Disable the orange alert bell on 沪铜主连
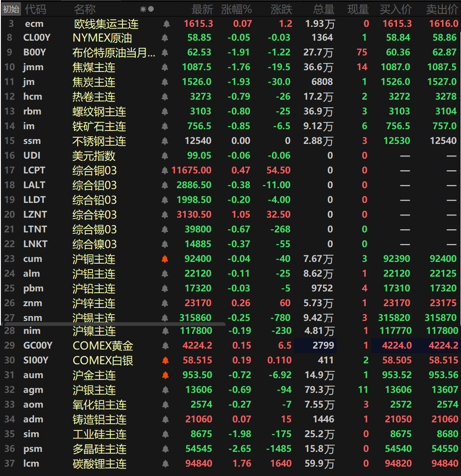This screenshot has height=476, width=461. pyautogui.click(x=165, y=259)
